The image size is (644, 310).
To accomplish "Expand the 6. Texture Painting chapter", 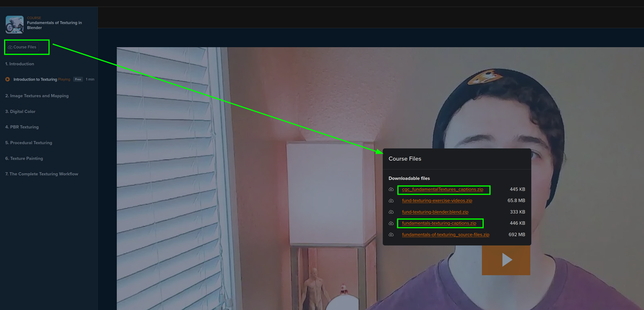I will (x=24, y=158).
